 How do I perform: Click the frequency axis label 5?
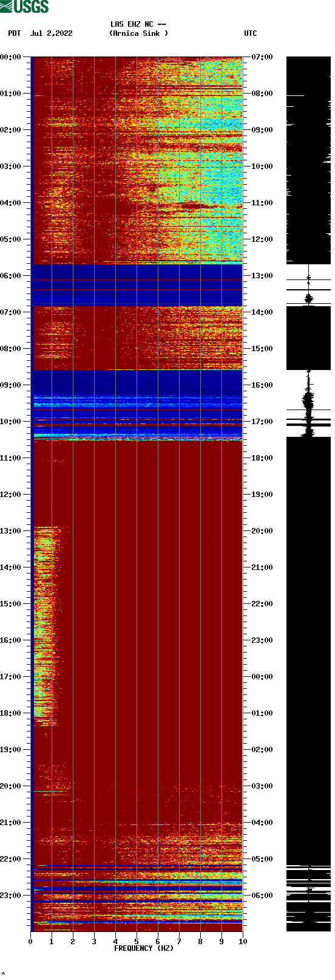(x=137, y=942)
